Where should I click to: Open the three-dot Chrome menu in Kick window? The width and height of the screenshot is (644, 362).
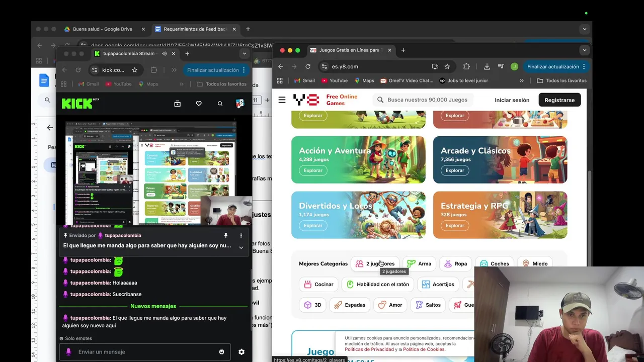click(x=244, y=70)
